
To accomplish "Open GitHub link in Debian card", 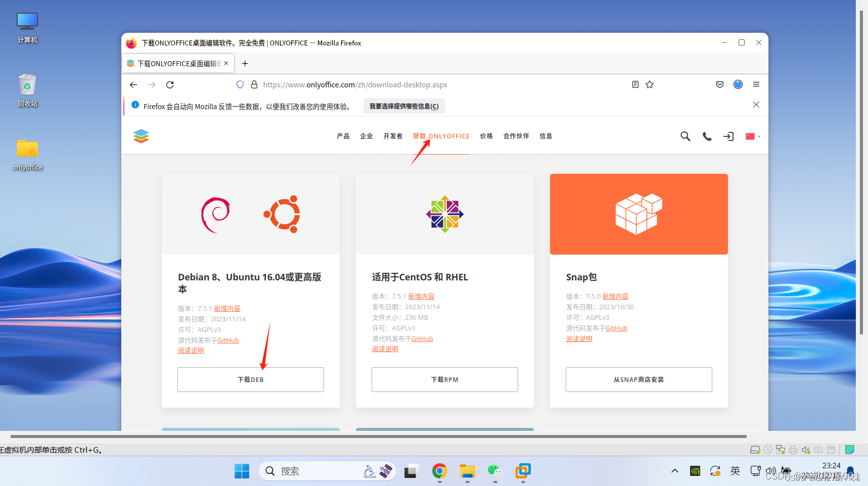I will click(x=228, y=340).
